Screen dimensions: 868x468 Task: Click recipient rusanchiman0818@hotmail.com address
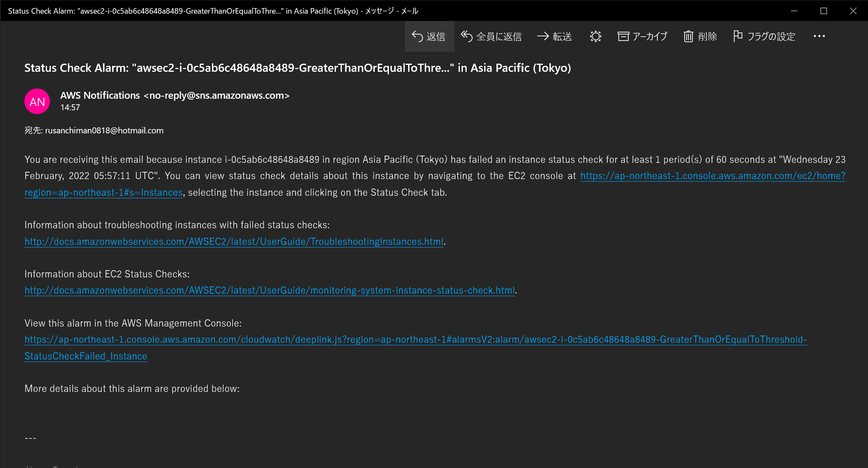coord(104,130)
